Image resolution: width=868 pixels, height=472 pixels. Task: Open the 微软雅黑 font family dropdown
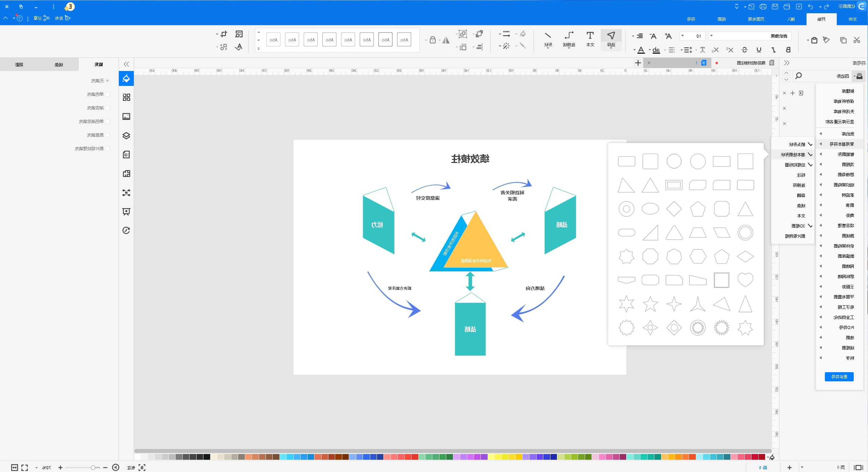pyautogui.click(x=750, y=36)
